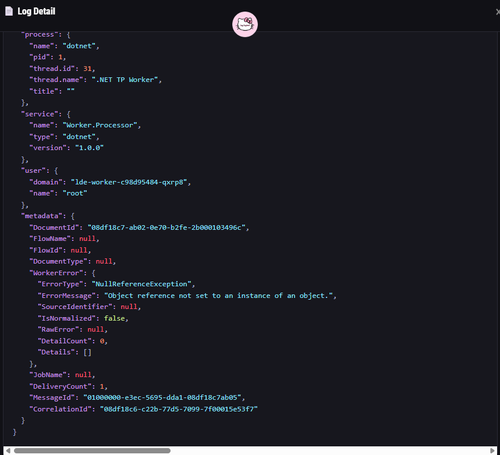
Task: Click the Log Detail document icon
Action: [9, 11]
